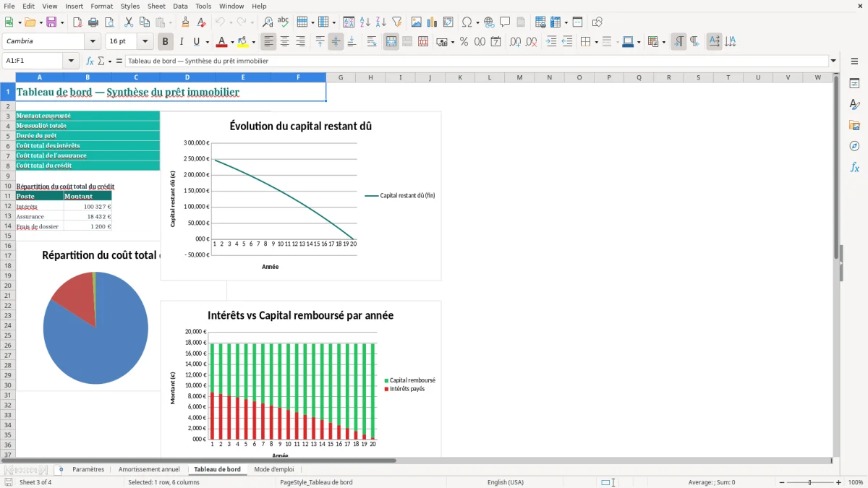Expand the formula bar

click(x=833, y=61)
